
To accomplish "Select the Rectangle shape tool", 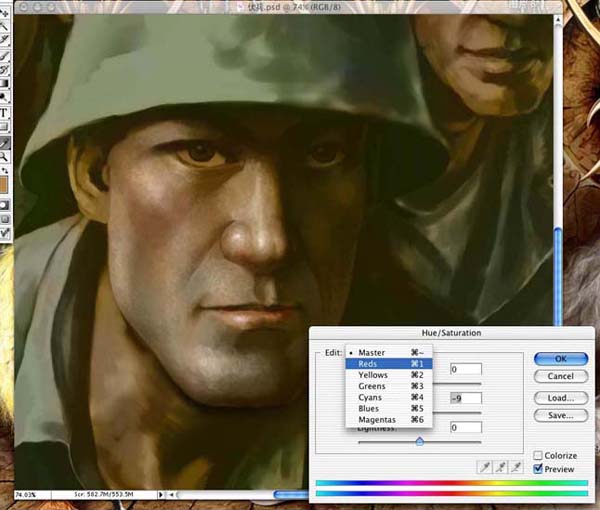I will (4, 126).
